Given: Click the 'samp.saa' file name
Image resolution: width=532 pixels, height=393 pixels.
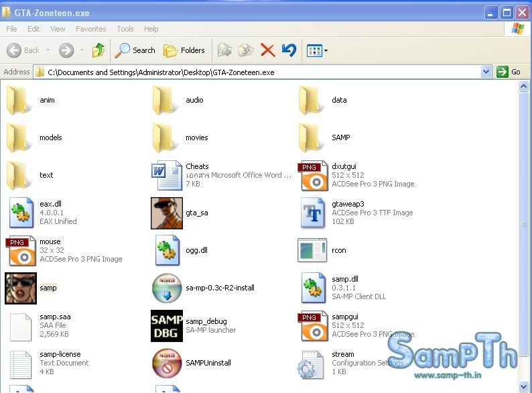Looking at the screenshot, I should tap(55, 317).
